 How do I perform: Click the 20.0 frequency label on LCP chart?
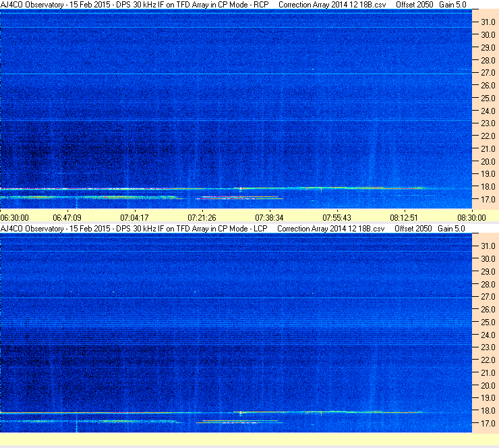pos(488,386)
